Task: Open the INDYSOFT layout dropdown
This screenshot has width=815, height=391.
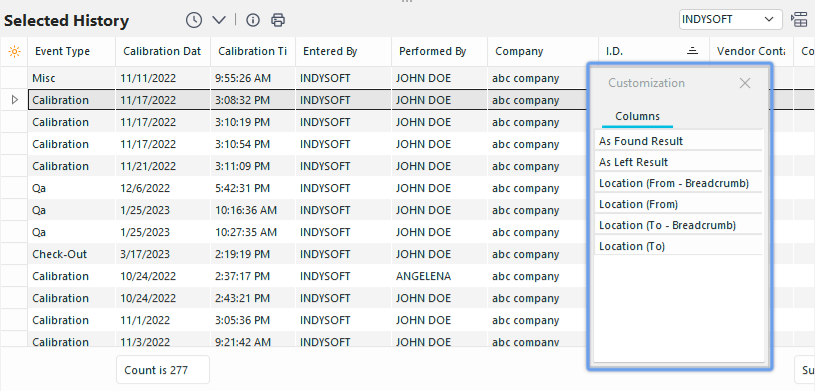Action: click(730, 20)
